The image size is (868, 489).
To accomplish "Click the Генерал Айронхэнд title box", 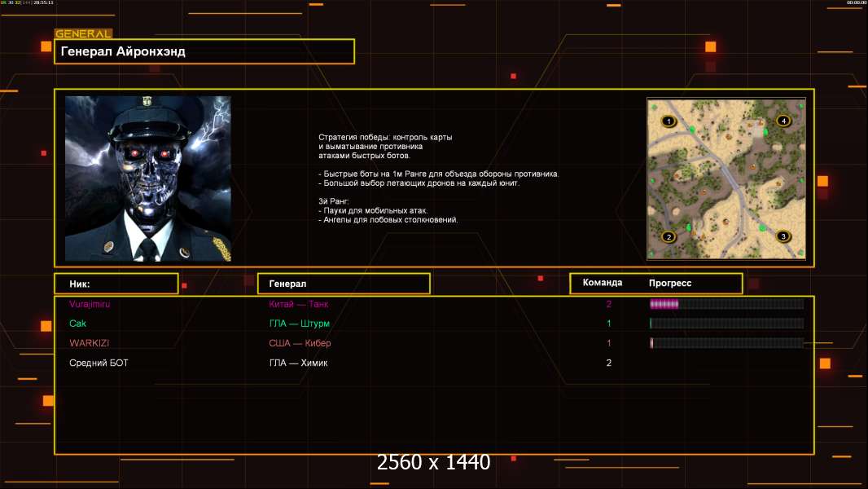I will point(204,51).
